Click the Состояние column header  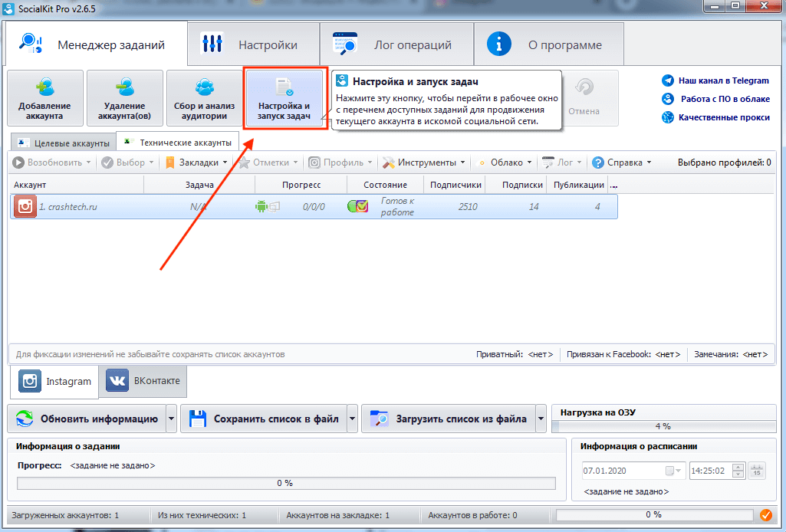point(385,185)
